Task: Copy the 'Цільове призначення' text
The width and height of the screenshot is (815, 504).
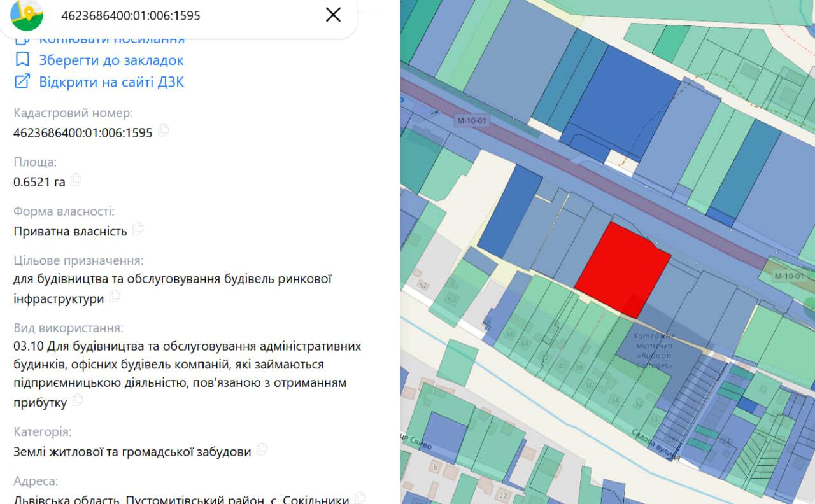Action: (x=115, y=296)
